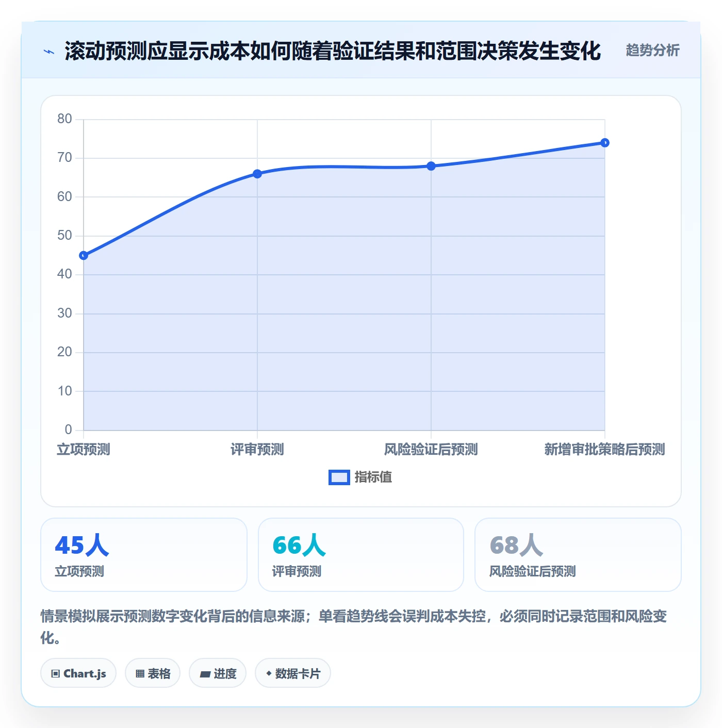
Task: Click the 情景模拟展示预测数字 description paragraph
Action: (x=354, y=627)
